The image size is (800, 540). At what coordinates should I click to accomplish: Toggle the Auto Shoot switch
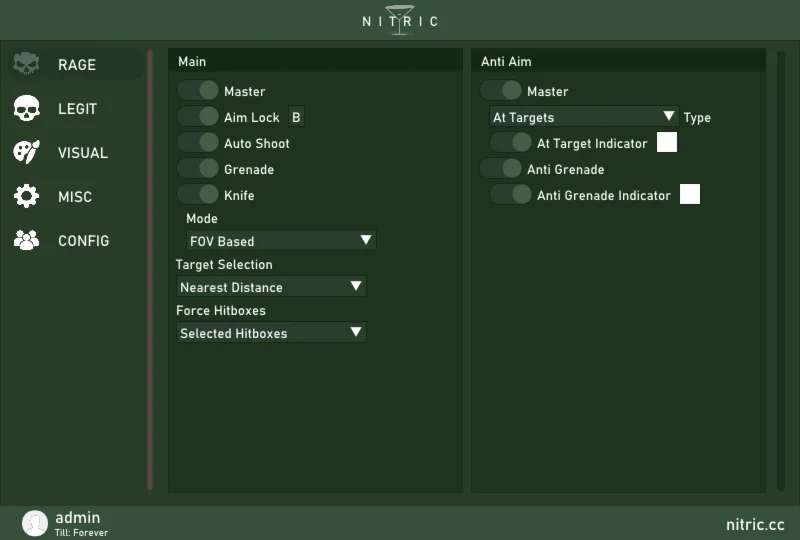[198, 143]
